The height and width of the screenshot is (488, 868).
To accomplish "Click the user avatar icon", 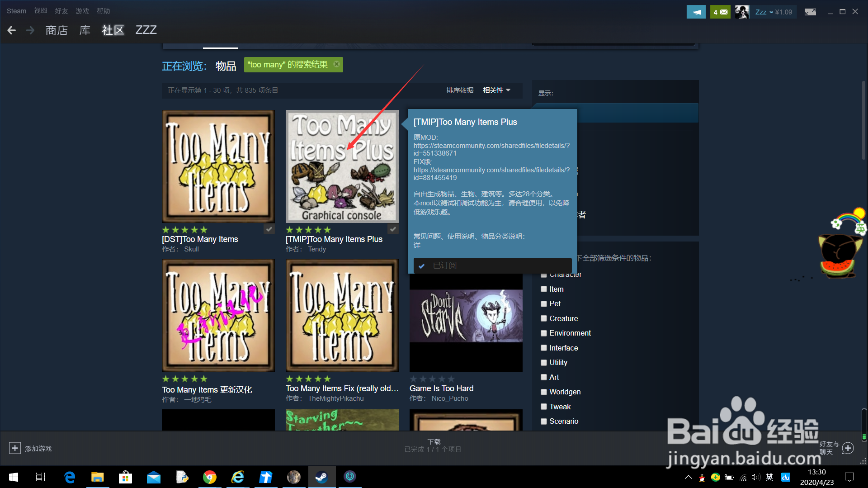I will tap(742, 12).
